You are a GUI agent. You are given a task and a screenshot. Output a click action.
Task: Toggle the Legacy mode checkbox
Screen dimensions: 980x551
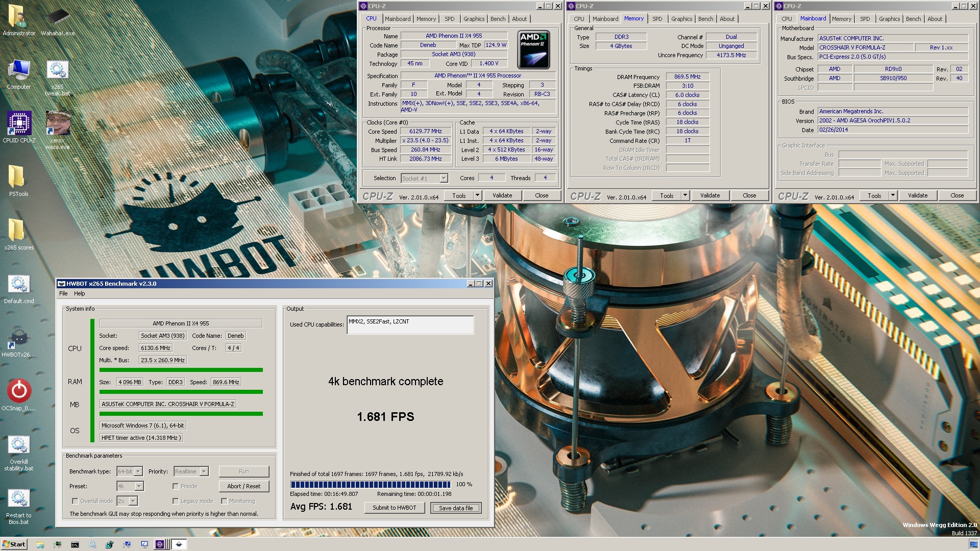point(176,501)
